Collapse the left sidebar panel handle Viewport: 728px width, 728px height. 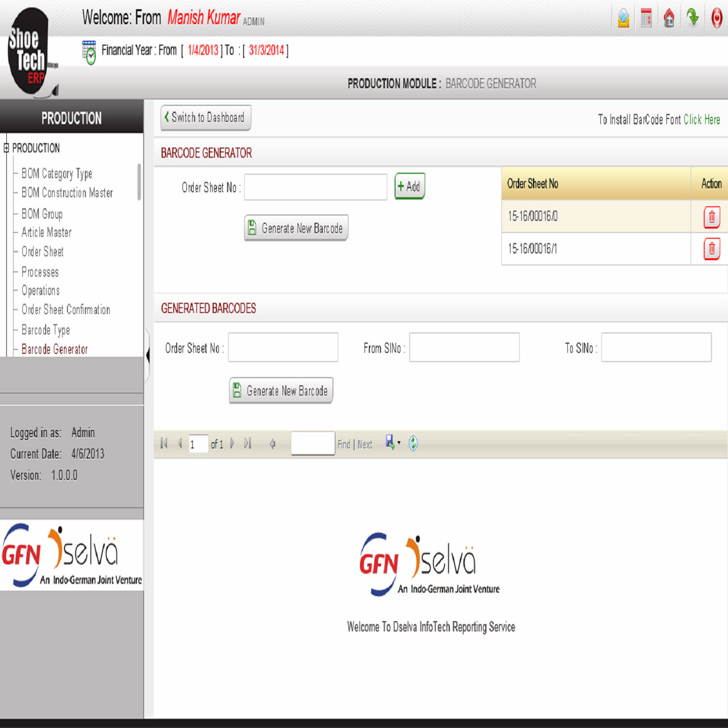click(x=147, y=356)
